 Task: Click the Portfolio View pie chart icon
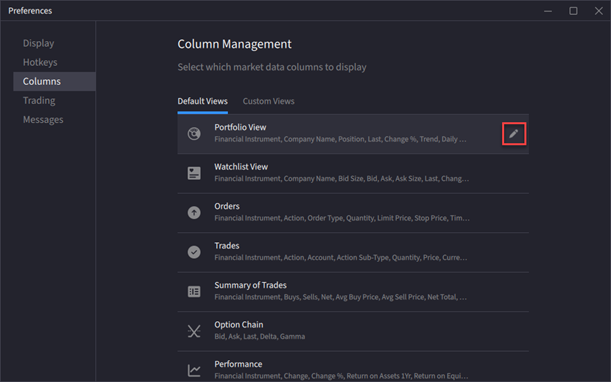[194, 134]
